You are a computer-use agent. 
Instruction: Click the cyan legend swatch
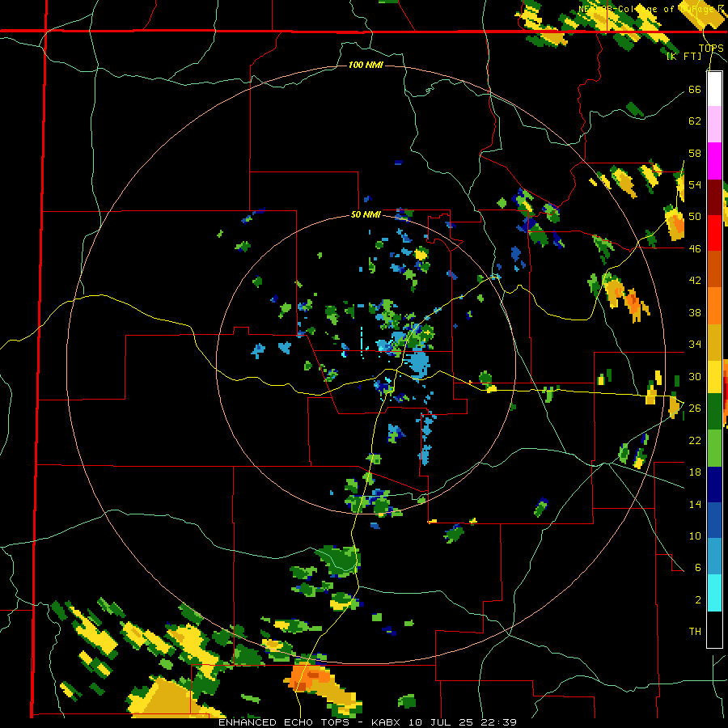(714, 593)
